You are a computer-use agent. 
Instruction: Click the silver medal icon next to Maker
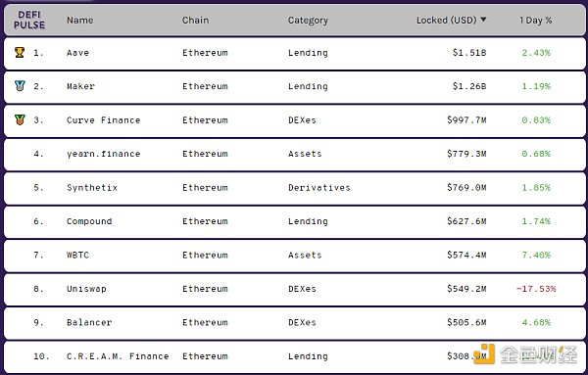coord(20,86)
